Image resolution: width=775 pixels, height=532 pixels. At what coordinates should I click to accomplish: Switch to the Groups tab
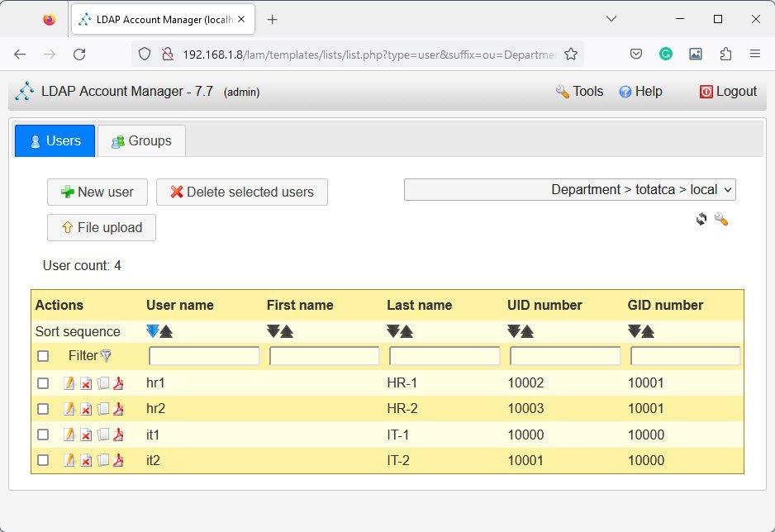142,140
